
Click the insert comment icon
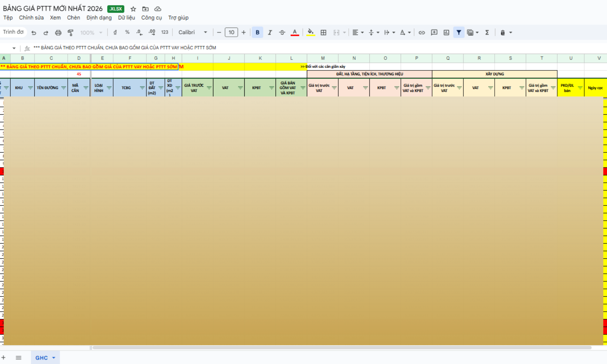click(434, 32)
